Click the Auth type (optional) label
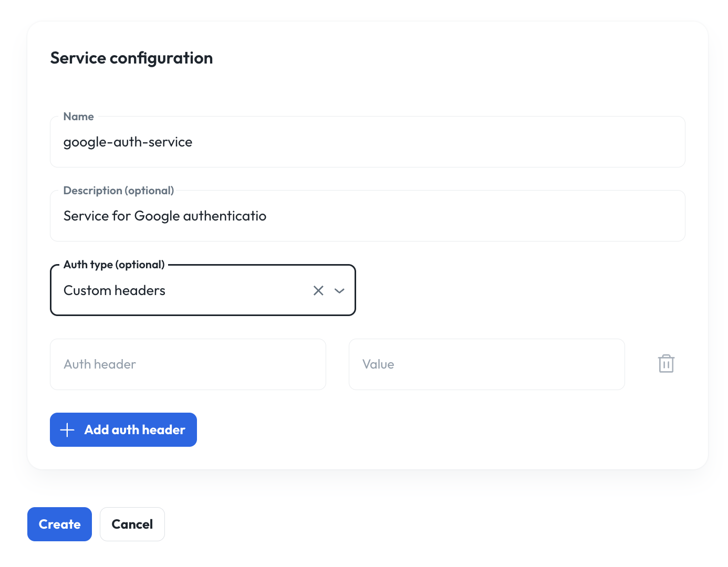Screen dimensions: 728x567 point(114,265)
